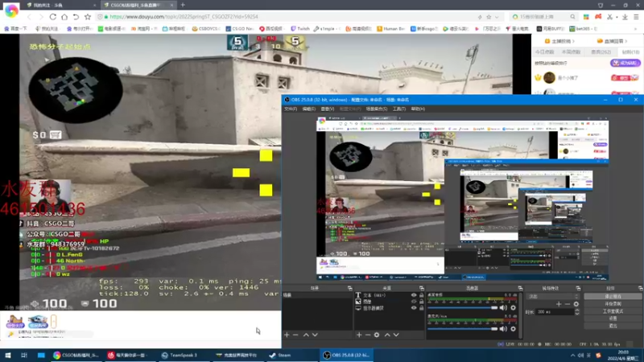Open the OBS File menu

point(291,109)
